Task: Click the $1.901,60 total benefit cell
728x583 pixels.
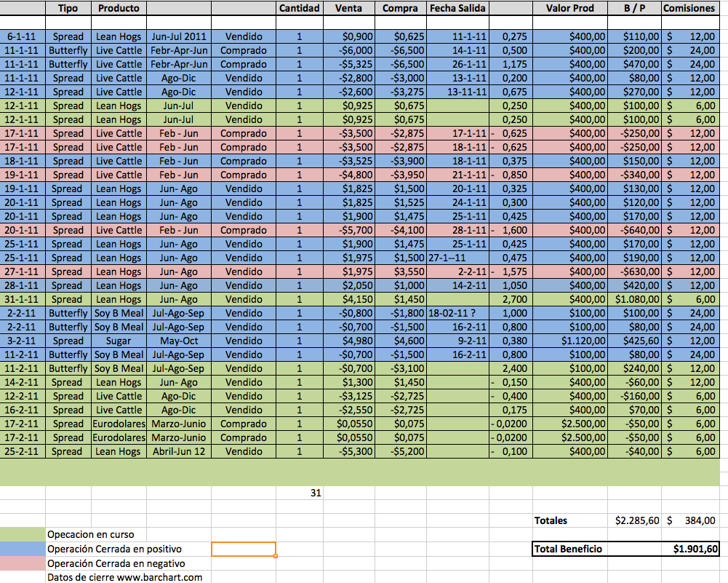Action: [x=689, y=549]
